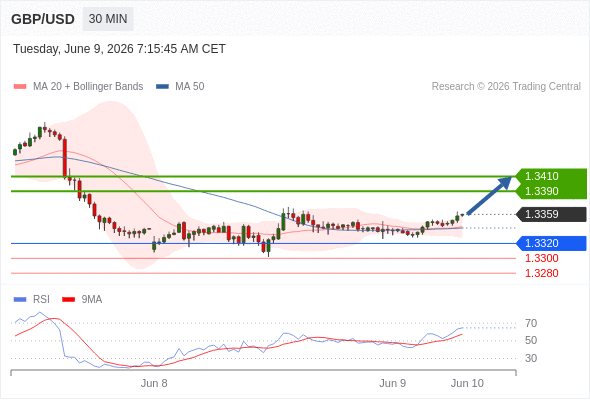Click the Research © 2026 Trading Central credit
The image size is (590, 400).
pos(506,87)
